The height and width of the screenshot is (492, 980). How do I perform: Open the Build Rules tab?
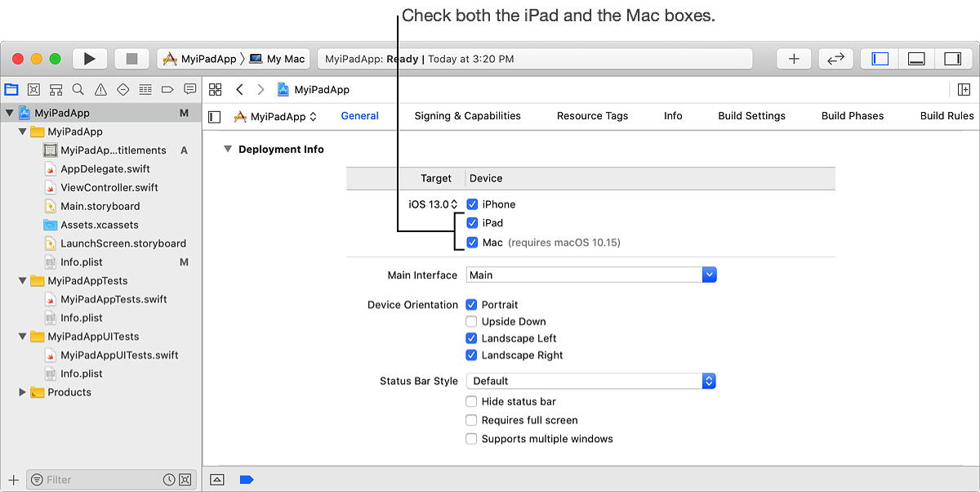tap(947, 116)
